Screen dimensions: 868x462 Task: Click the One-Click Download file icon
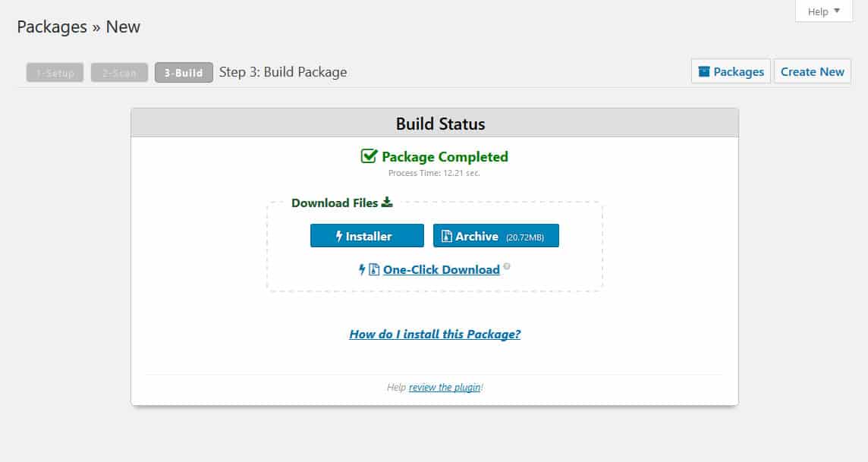click(x=374, y=269)
